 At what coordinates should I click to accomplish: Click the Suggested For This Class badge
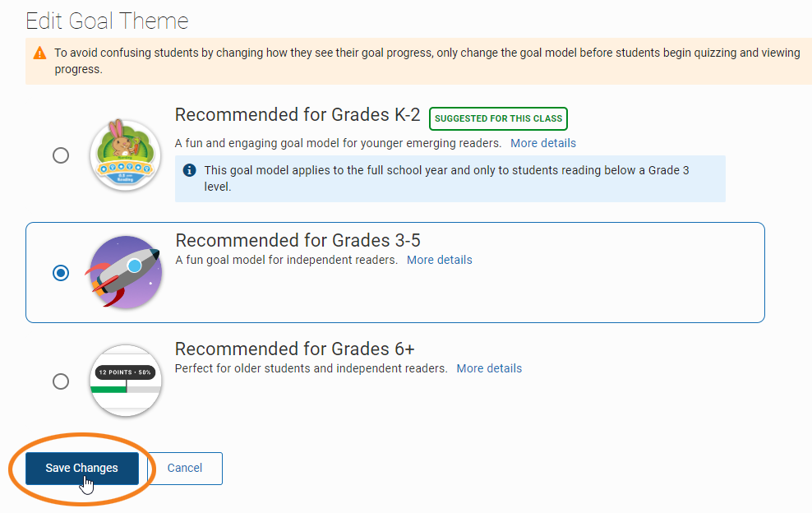point(498,118)
